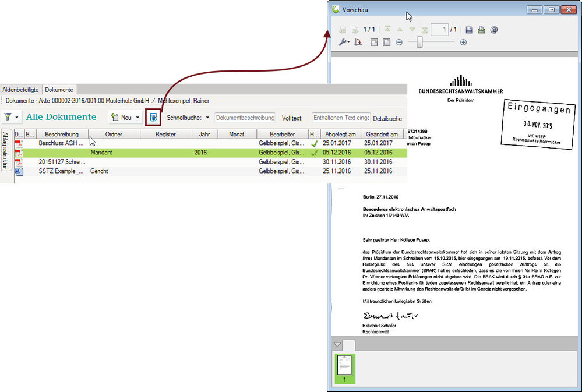
Task: Click the zoom slider handle
Action: [419, 43]
